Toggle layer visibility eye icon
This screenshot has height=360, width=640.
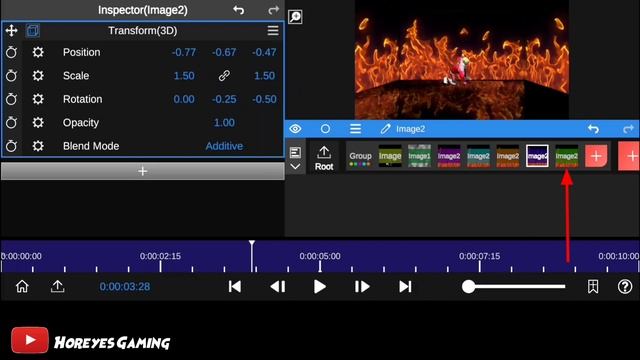click(295, 129)
